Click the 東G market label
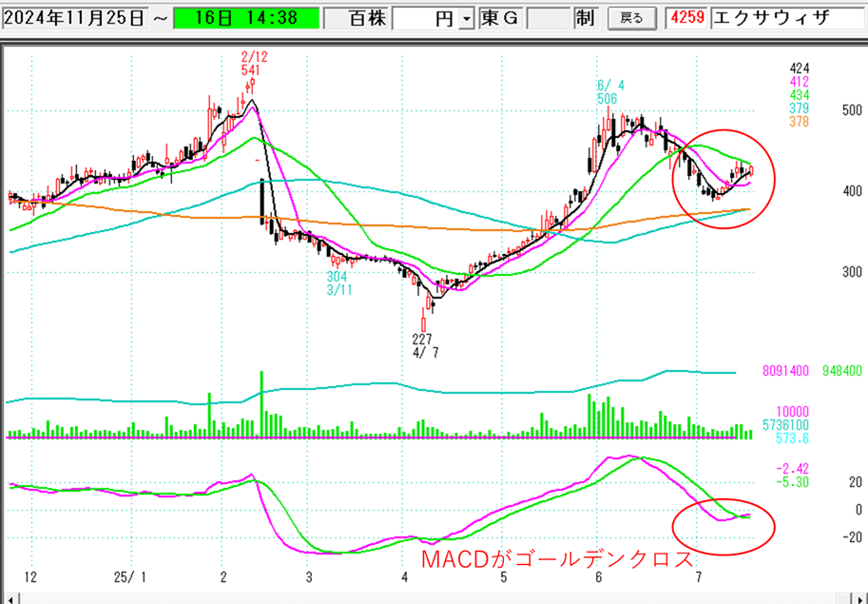868x604 pixels. coord(499,18)
